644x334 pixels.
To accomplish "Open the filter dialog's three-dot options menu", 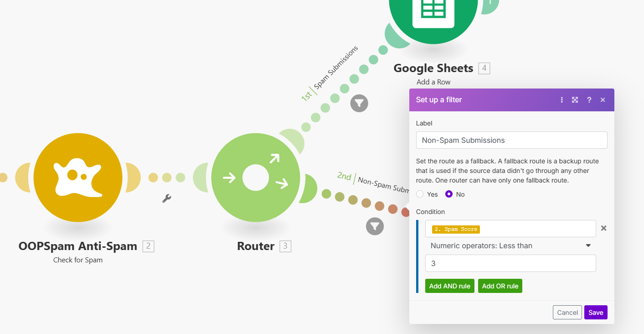I will tap(562, 100).
